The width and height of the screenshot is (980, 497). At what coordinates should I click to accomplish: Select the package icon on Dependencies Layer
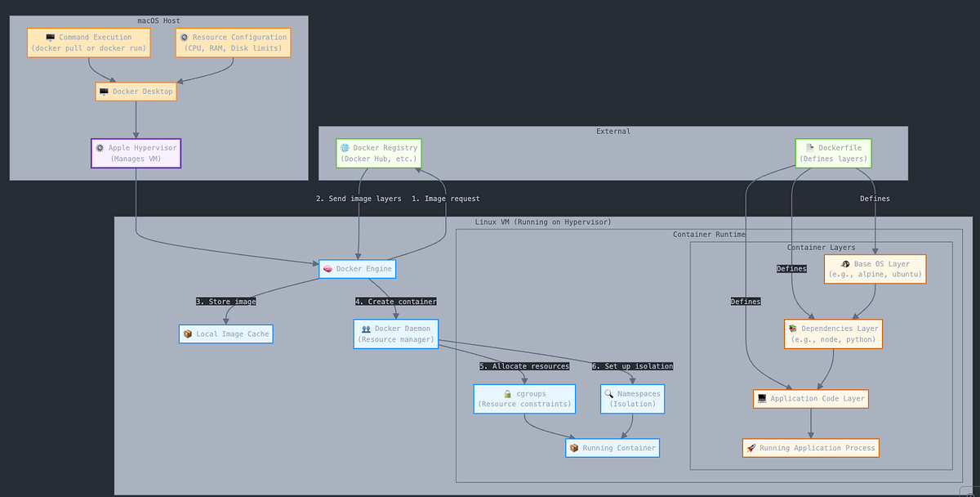pyautogui.click(x=791, y=329)
